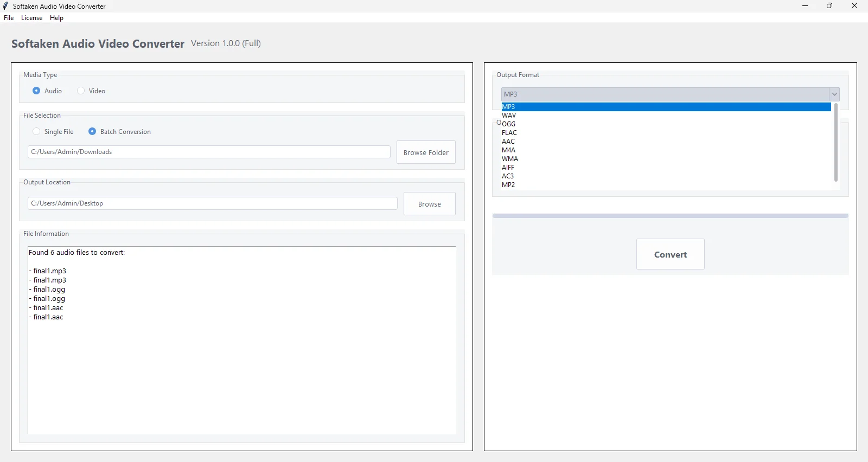Click the format list scrollbar
The height and width of the screenshot is (462, 868).
coord(835,143)
